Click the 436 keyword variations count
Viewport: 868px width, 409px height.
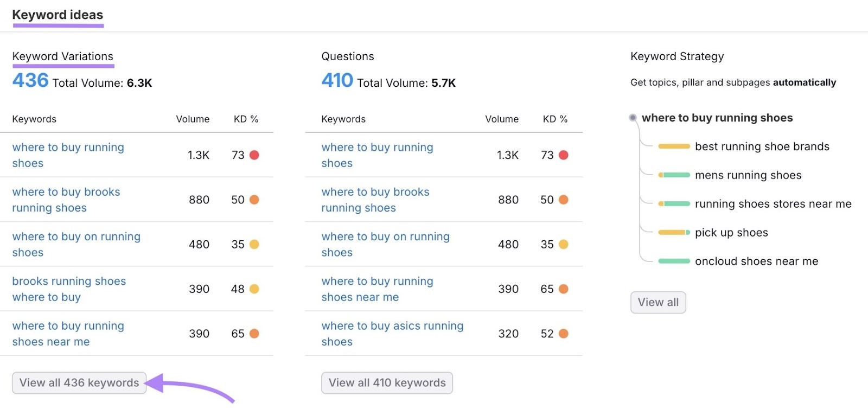pos(30,81)
